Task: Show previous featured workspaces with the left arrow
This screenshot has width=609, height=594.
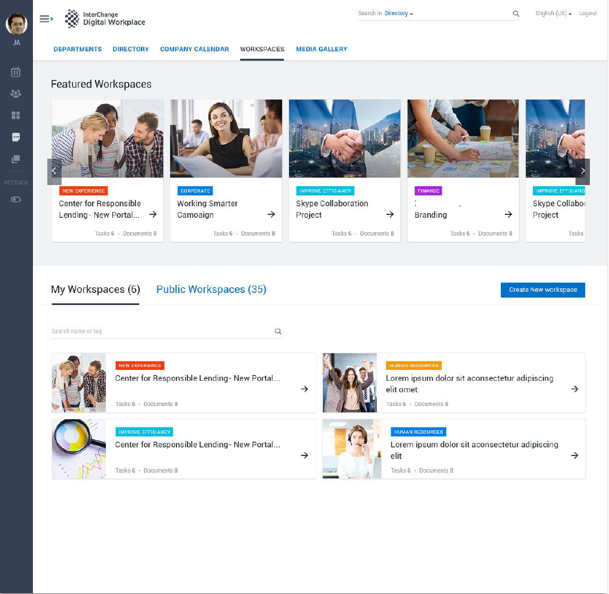Action: point(54,171)
